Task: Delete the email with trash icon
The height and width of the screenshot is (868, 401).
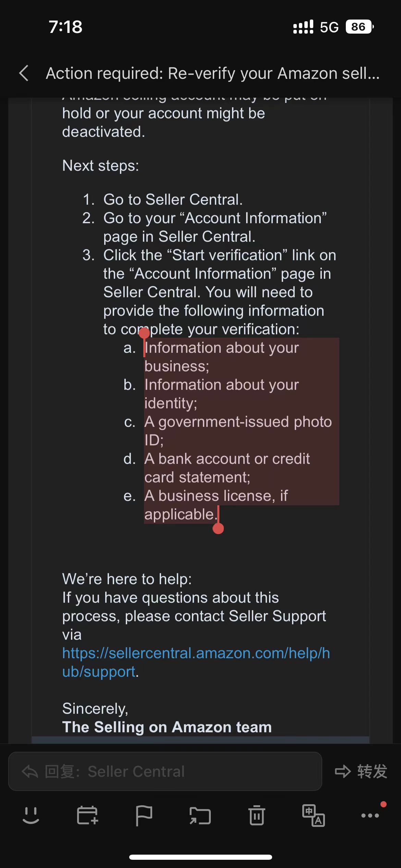Action: click(x=257, y=815)
